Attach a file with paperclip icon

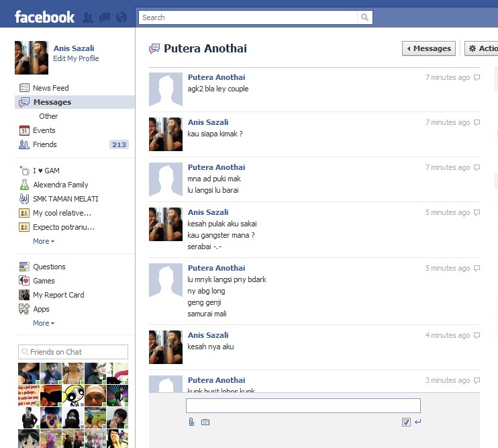191,422
